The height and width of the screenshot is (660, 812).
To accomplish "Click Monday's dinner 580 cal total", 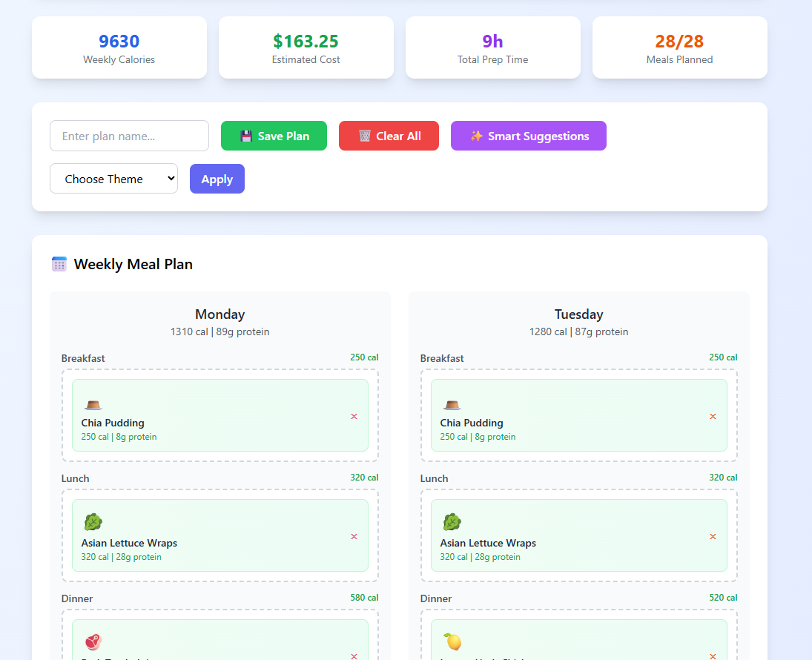I will [364, 597].
